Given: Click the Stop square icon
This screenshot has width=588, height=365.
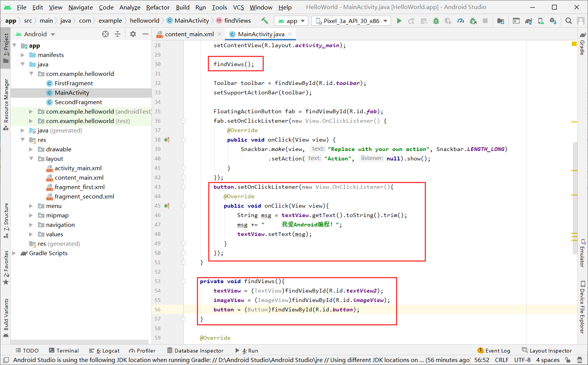Looking at the screenshot, I should click(x=485, y=21).
